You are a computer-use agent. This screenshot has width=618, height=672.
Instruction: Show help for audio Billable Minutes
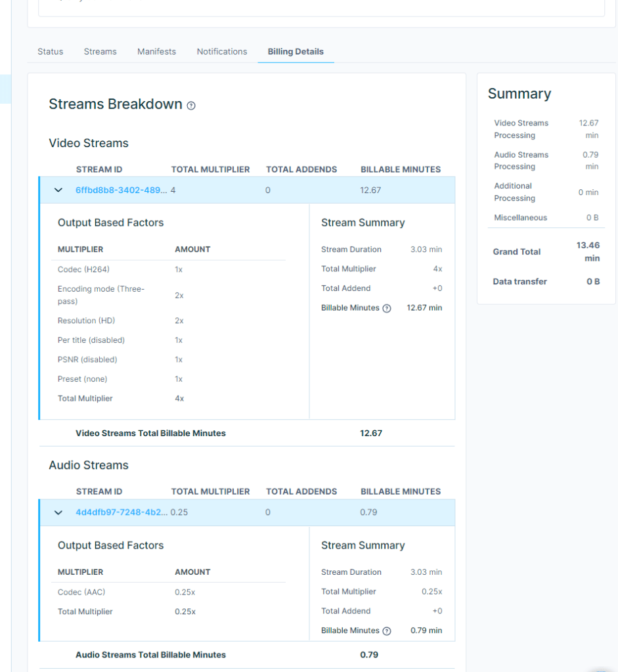pyautogui.click(x=387, y=631)
